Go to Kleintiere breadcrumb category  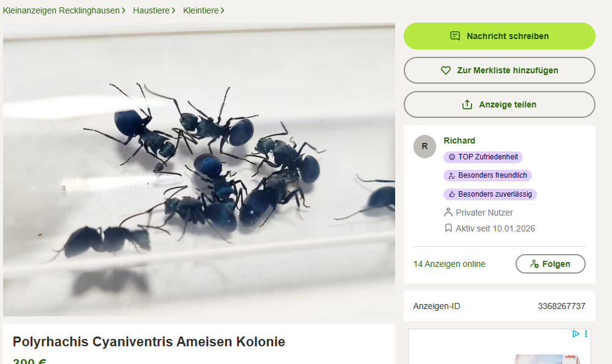click(201, 10)
